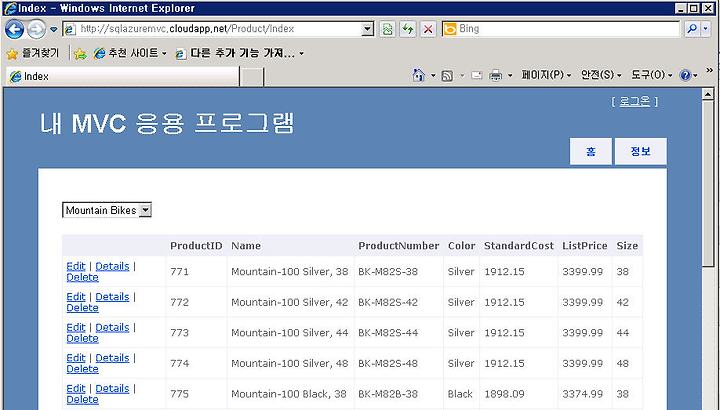Expand Home icon dropdown arrow
This screenshot has height=410, width=720.
point(433,75)
